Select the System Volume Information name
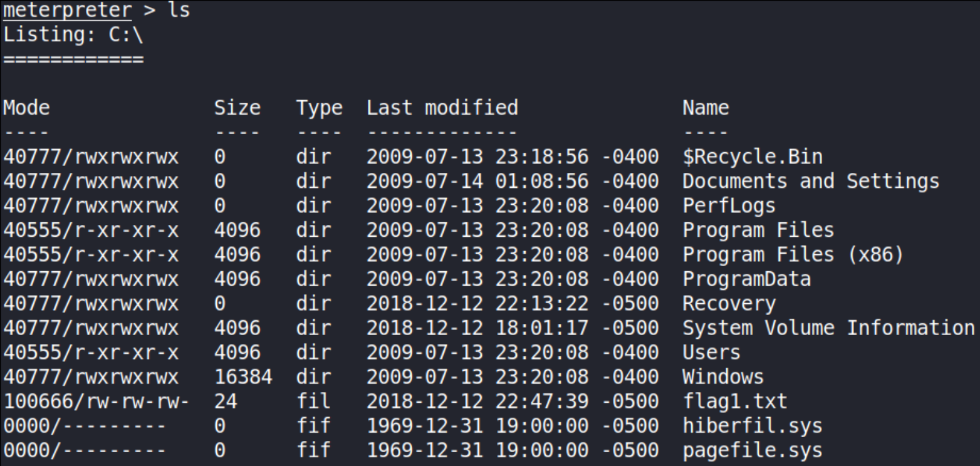The width and height of the screenshot is (980, 466). (x=828, y=328)
